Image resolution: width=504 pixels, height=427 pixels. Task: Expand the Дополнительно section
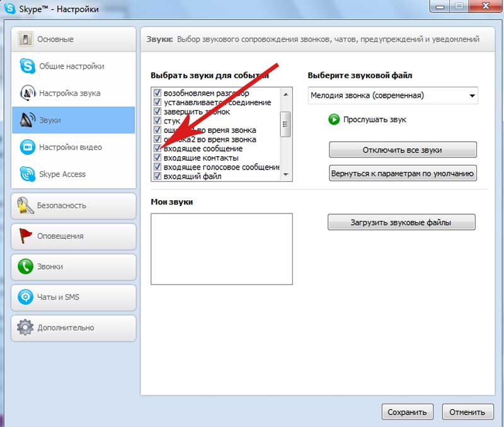click(x=74, y=327)
